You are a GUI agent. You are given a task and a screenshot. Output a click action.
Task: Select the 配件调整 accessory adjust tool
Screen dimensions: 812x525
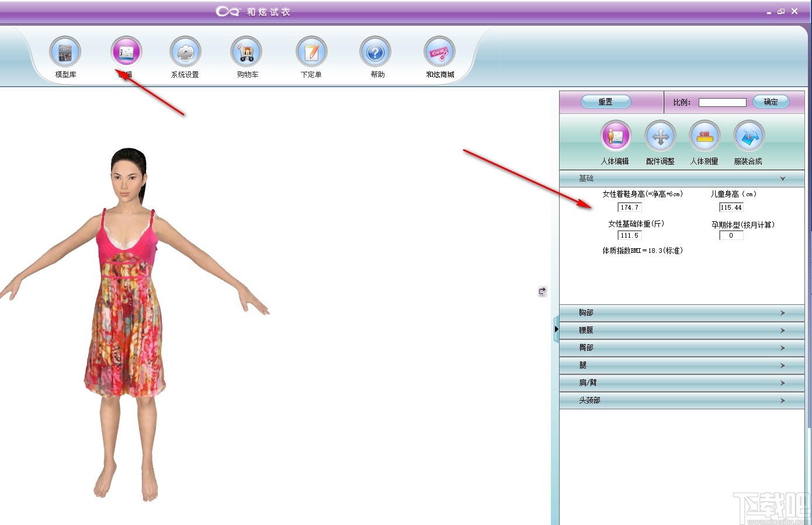660,136
